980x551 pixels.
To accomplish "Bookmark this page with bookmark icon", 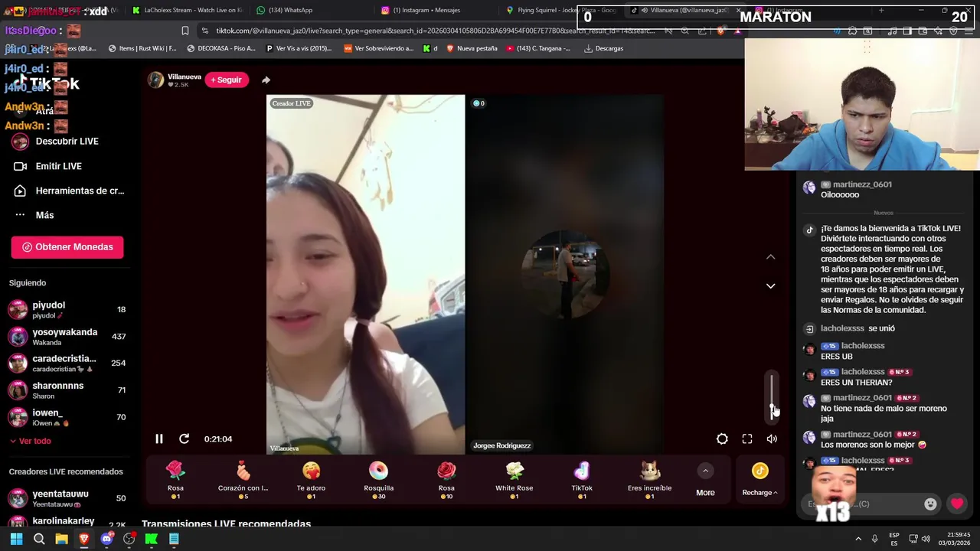I will [x=185, y=31].
